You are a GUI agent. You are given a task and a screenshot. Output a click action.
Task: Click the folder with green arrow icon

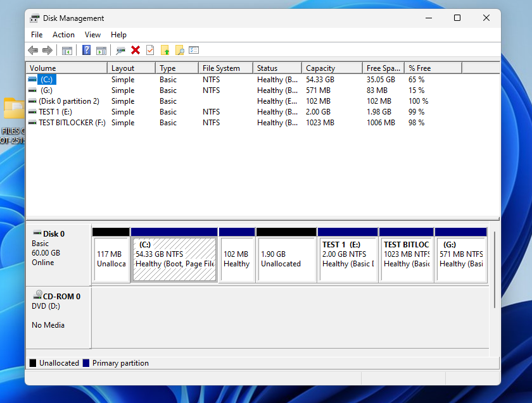[x=165, y=50]
